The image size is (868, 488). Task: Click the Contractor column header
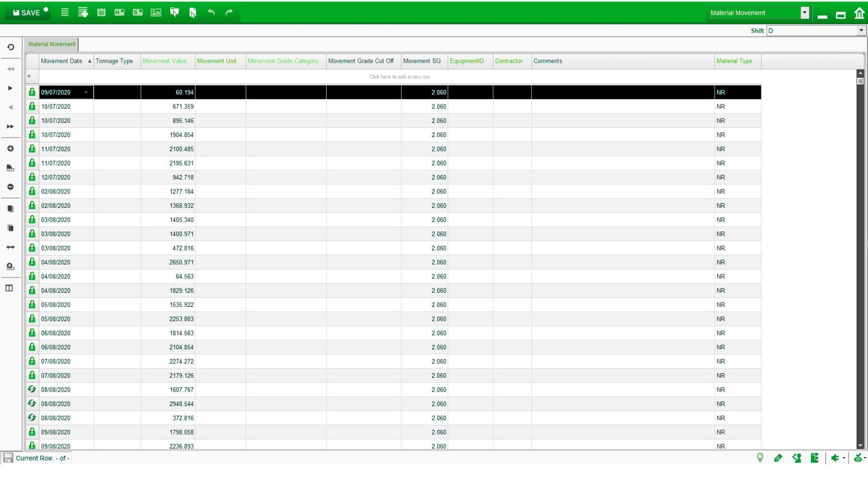(512, 61)
